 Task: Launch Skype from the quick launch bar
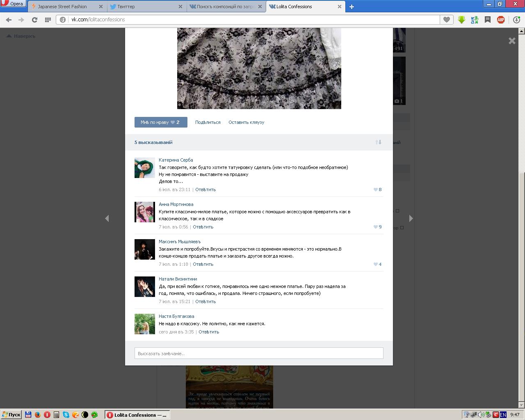click(66, 415)
